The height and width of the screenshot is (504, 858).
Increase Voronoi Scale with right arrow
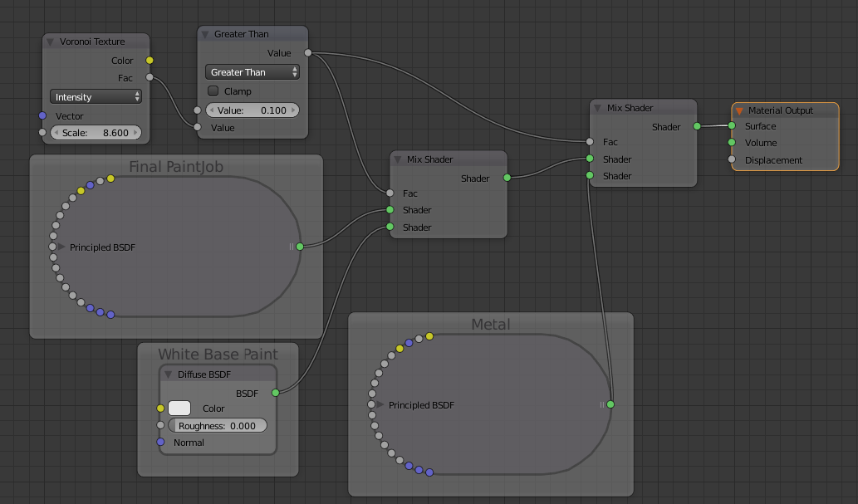point(135,132)
